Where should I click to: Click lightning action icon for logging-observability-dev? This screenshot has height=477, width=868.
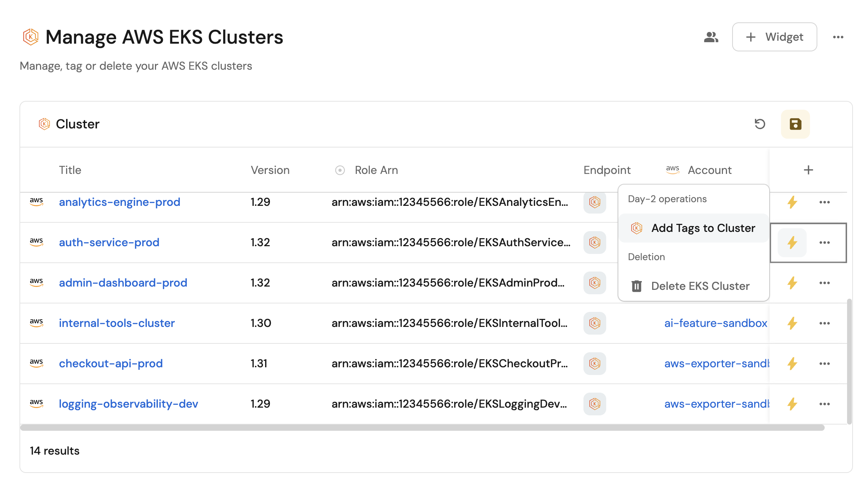tap(792, 404)
